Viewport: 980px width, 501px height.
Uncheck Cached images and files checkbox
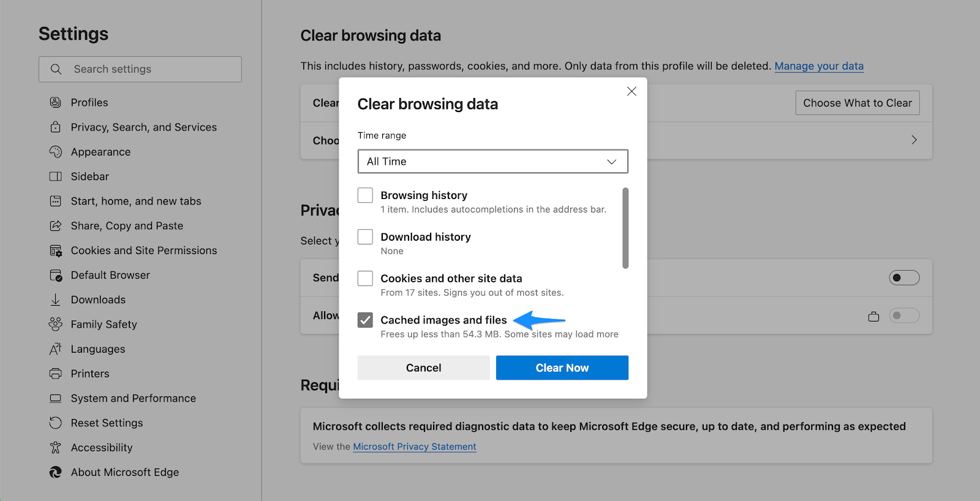pyautogui.click(x=365, y=320)
